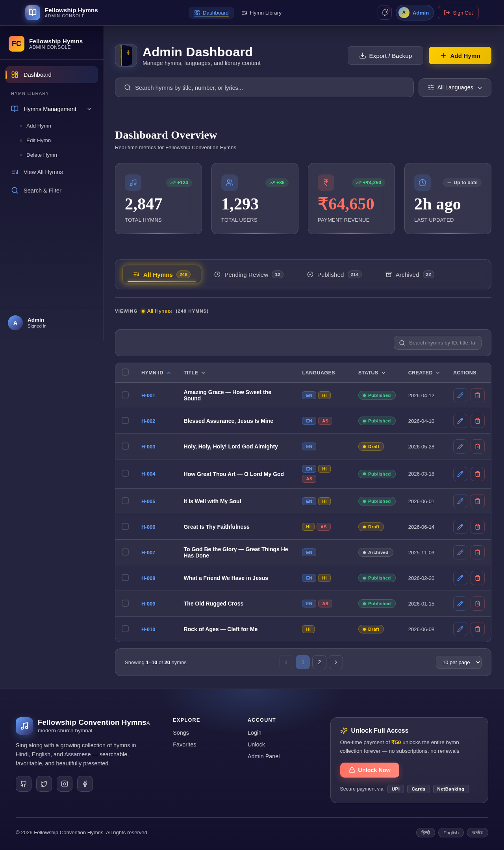
Task: Focus the main hymn search field
Action: coord(264,87)
